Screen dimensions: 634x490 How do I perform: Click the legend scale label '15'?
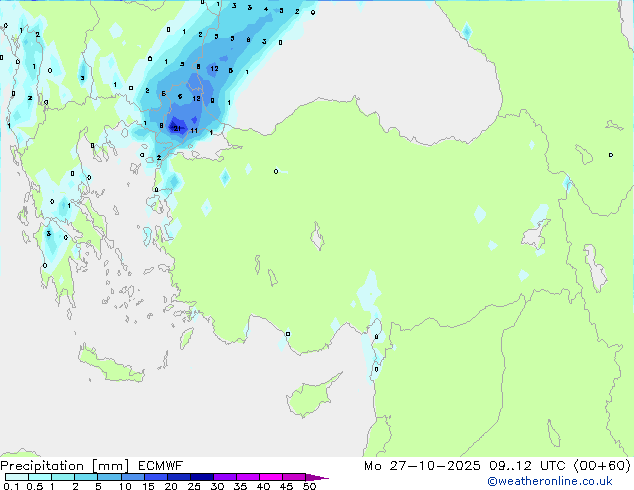click(x=148, y=486)
